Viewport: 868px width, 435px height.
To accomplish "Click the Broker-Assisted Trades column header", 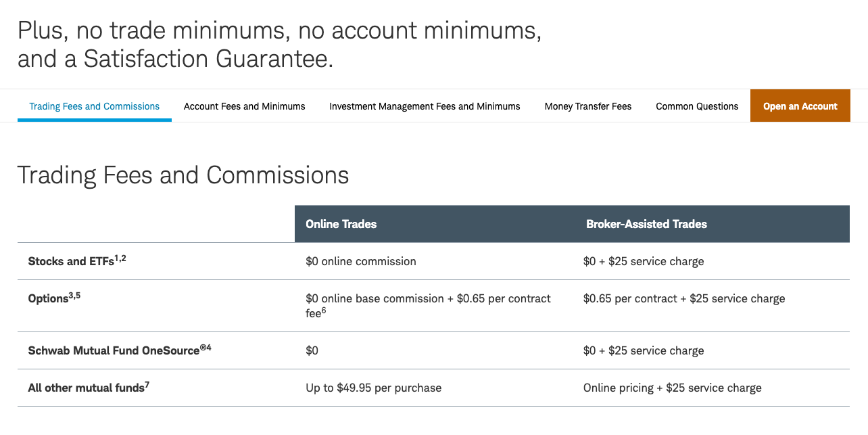I will pos(646,224).
